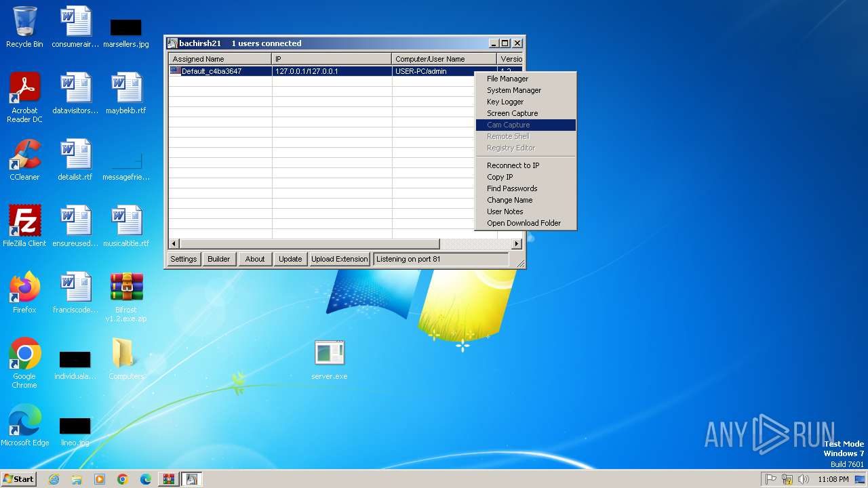Click Upload Extension button
868x488 pixels.
click(339, 259)
